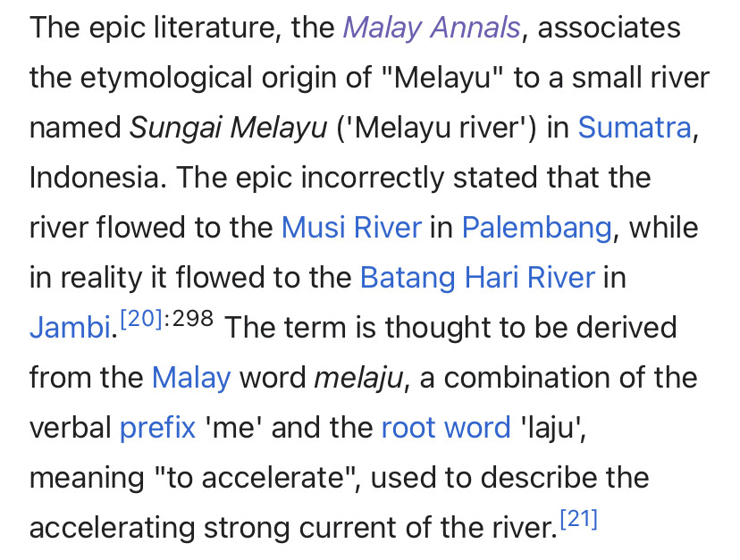740x560 pixels.
Task: Open citation reference 20
Action: coord(141,319)
